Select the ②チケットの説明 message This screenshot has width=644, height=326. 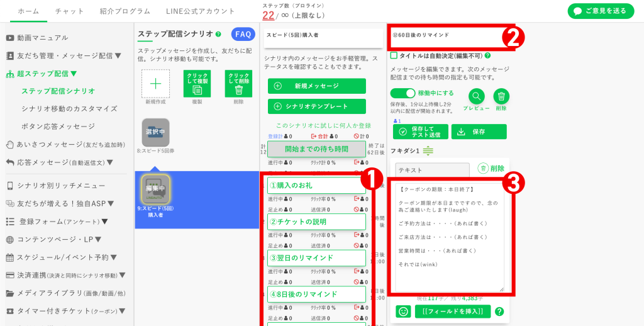(317, 222)
